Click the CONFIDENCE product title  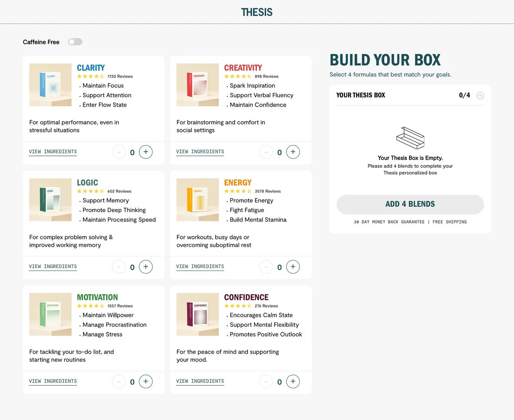[246, 297]
